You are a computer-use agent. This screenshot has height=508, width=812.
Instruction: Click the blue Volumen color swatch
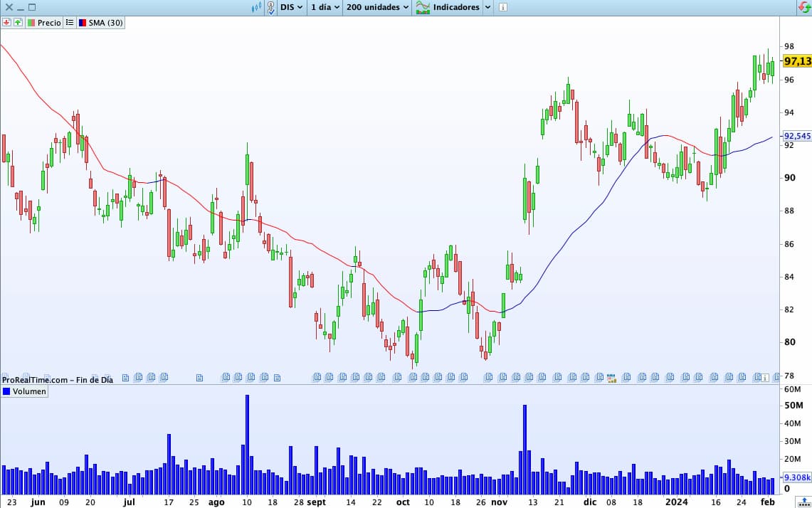[x=7, y=391]
